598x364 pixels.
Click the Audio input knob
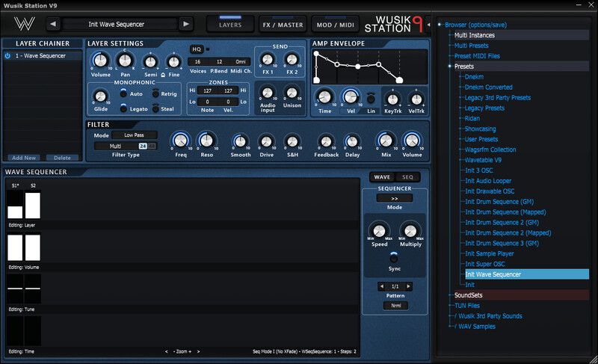tap(268, 93)
